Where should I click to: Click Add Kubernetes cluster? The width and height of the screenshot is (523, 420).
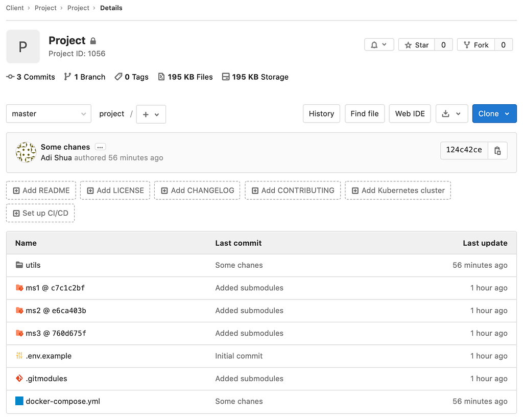point(398,191)
